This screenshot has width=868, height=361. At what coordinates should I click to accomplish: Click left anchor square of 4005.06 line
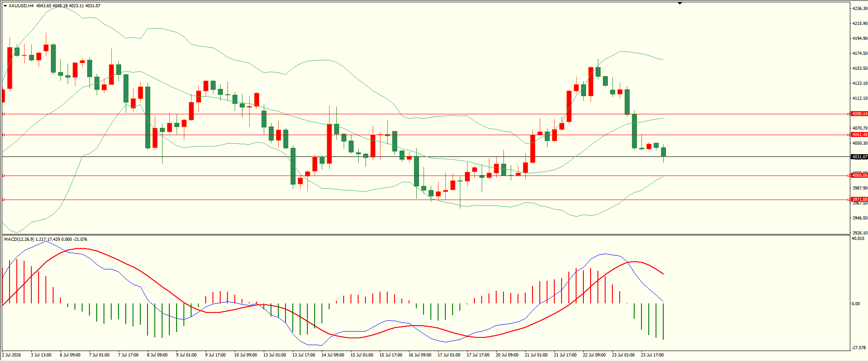coord(4,176)
